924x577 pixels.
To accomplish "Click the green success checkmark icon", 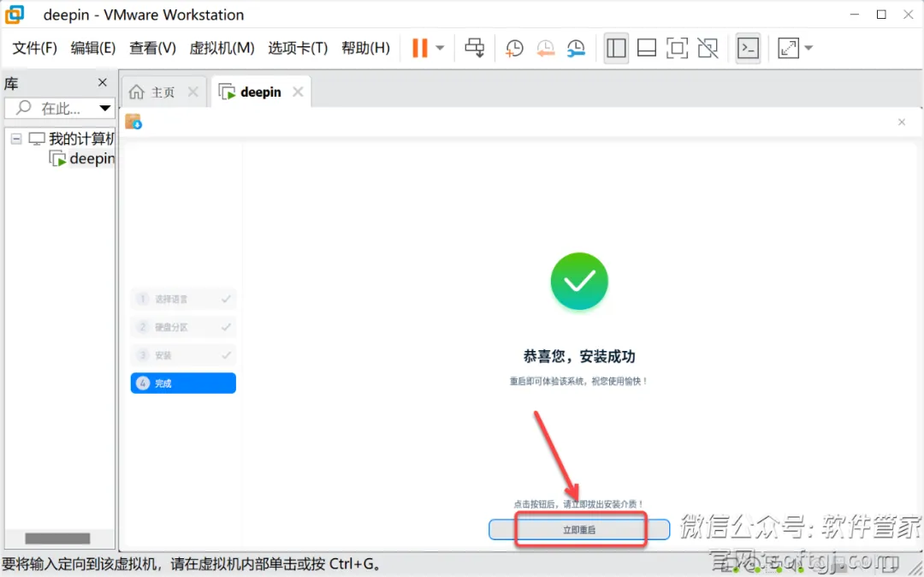I will coord(579,281).
